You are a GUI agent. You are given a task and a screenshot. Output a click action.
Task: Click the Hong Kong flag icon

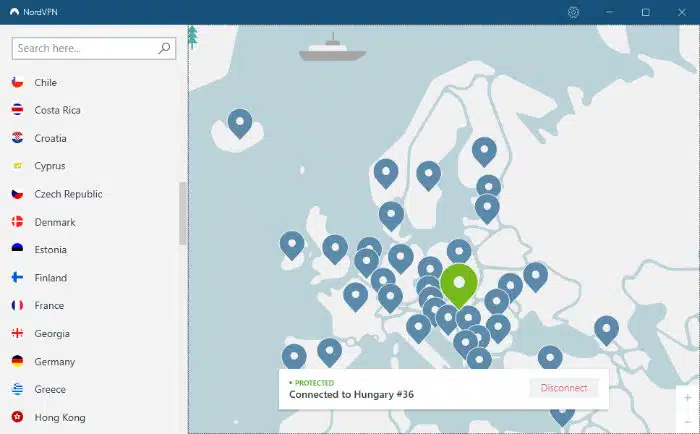click(x=17, y=417)
